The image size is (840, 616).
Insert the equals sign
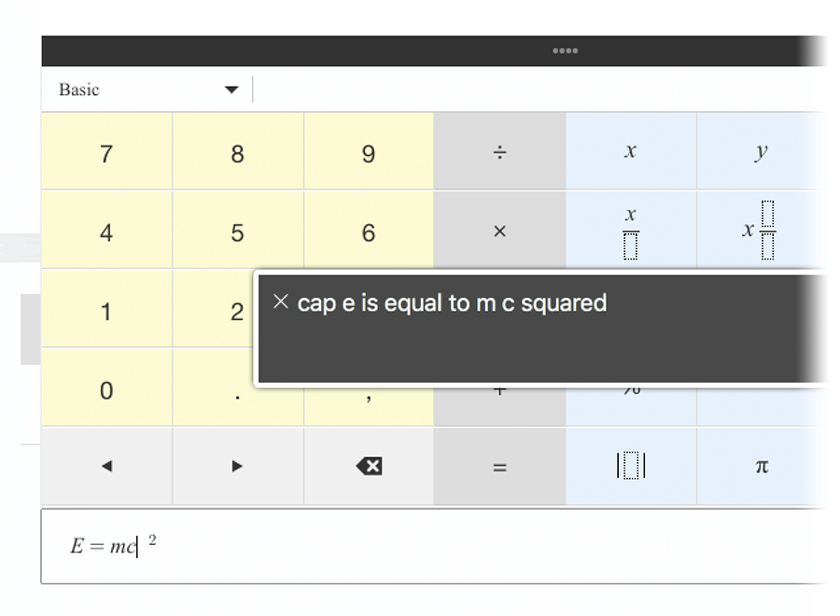pos(499,466)
